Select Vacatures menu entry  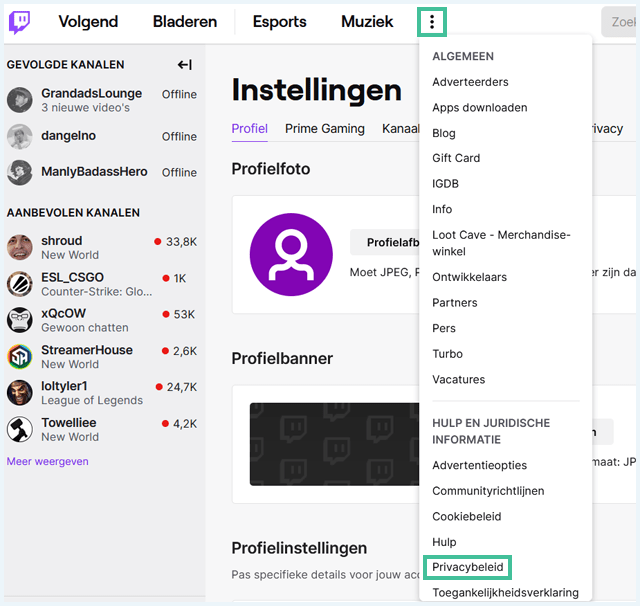pos(458,380)
